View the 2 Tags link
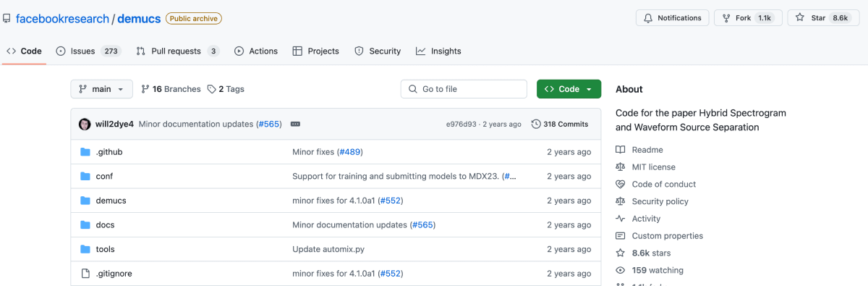 [226, 89]
